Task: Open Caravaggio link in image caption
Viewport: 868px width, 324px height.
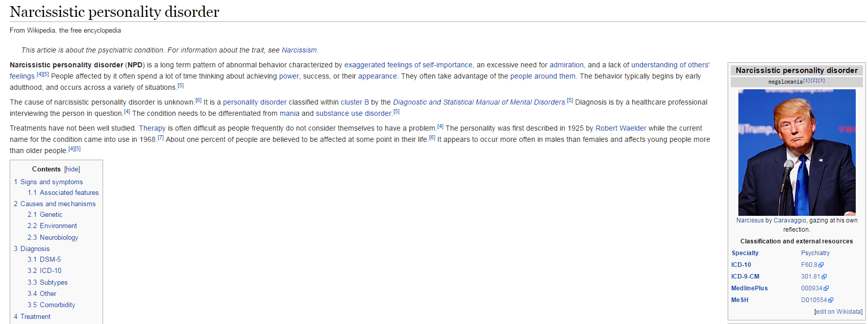Action: pyautogui.click(x=790, y=220)
